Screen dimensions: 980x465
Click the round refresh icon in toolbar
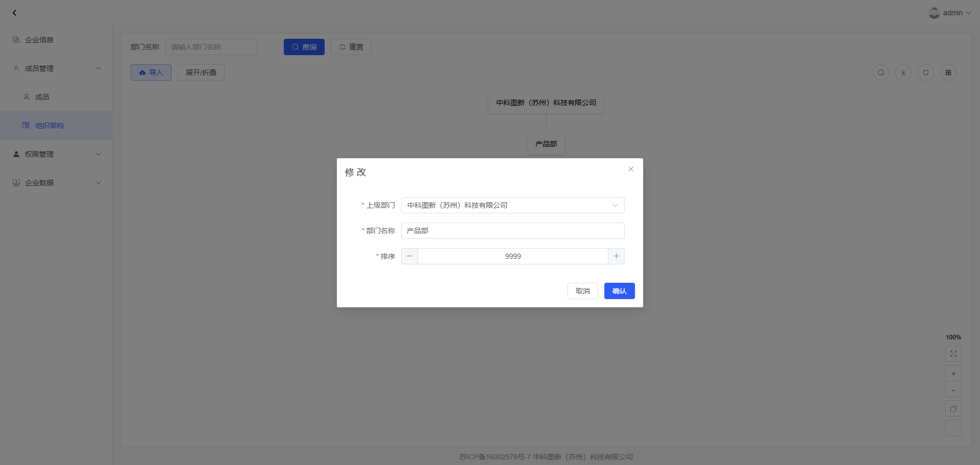coord(925,72)
